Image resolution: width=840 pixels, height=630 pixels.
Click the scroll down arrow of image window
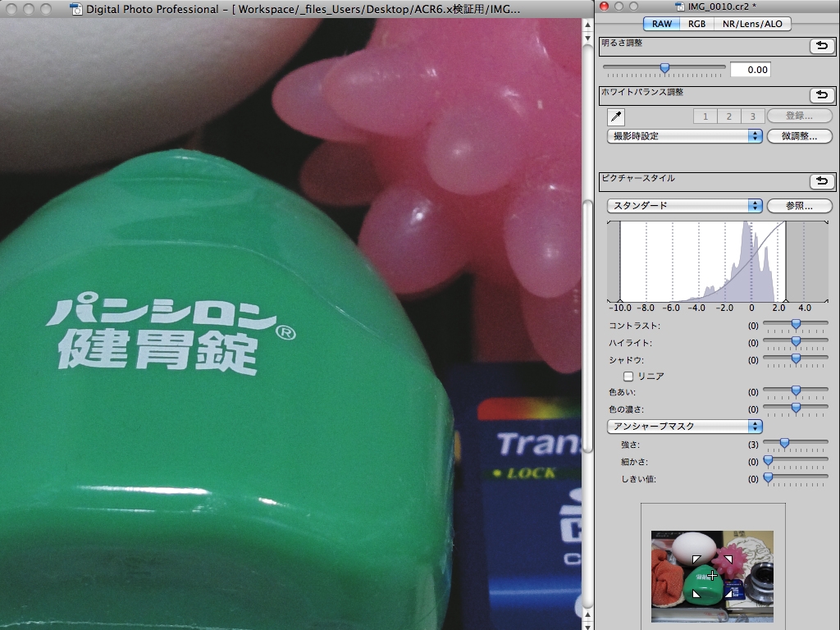coord(587,626)
